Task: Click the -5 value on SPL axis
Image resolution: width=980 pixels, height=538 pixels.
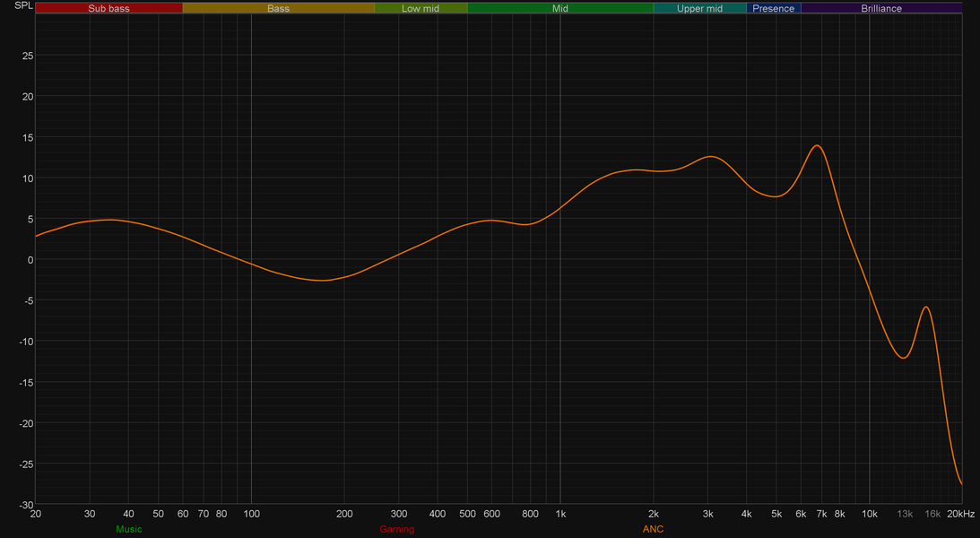Action: [28, 300]
